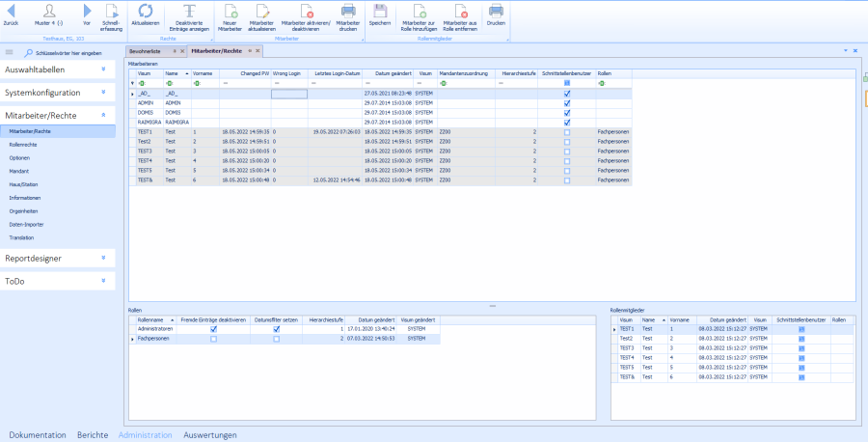This screenshot has height=442, width=868.
Task: Toggle Fremde Einträge deaktivieren for Administratoren
Action: pos(213,329)
